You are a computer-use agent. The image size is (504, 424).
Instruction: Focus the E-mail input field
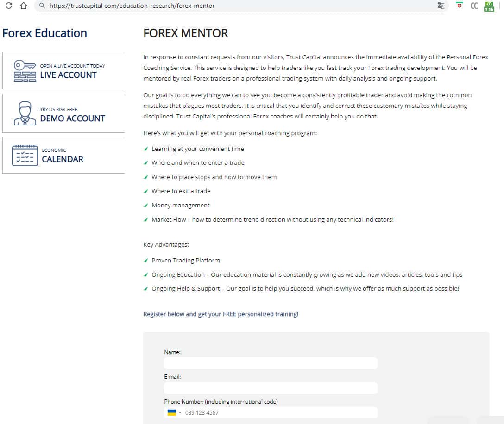click(x=271, y=388)
